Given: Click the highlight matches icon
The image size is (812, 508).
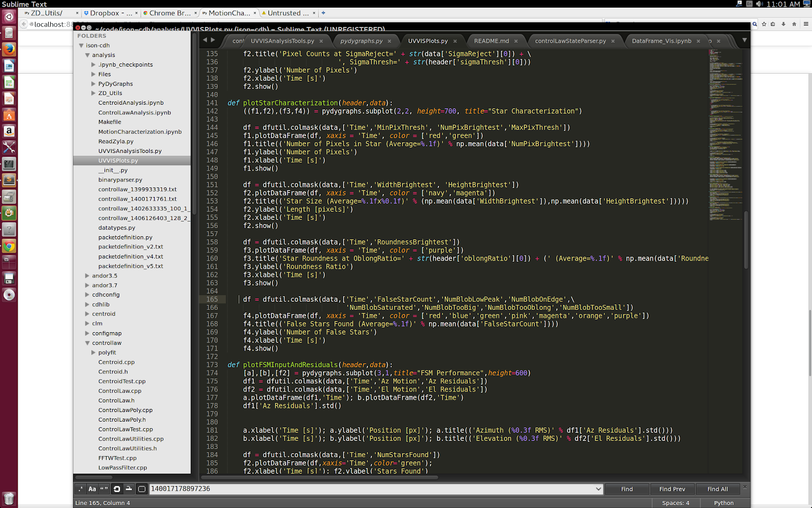Looking at the screenshot, I should point(142,489).
